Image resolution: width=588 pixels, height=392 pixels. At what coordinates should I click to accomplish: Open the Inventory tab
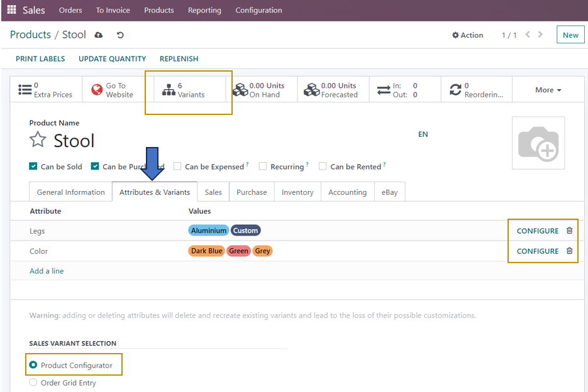point(297,192)
